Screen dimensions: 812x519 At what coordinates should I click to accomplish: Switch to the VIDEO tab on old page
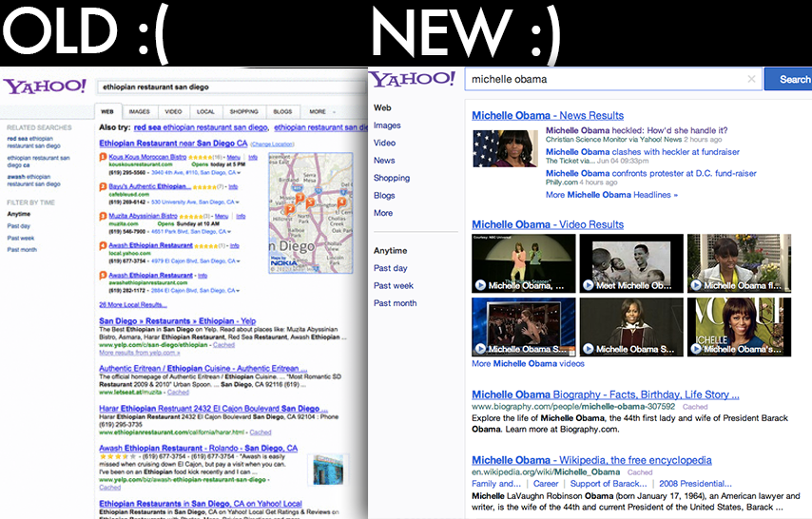pyautogui.click(x=173, y=111)
